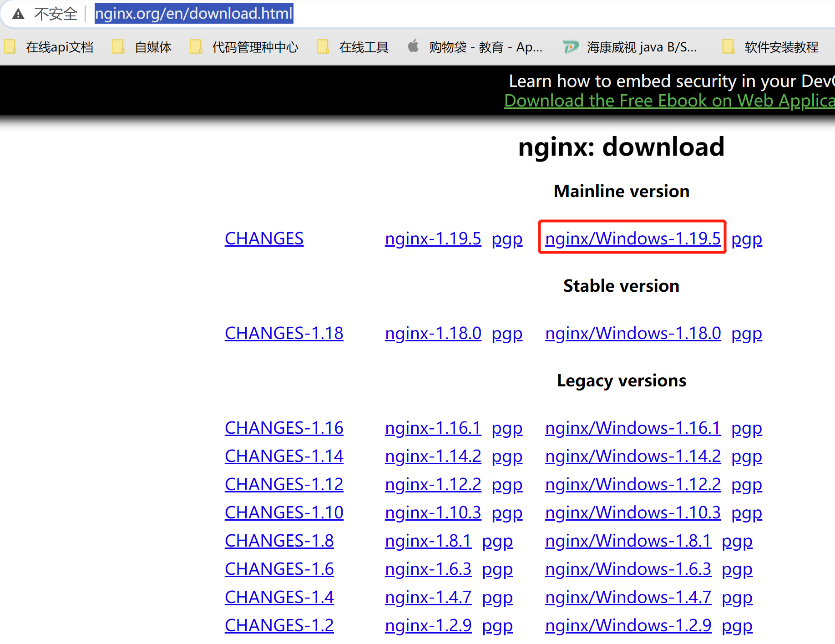Image resolution: width=835 pixels, height=644 pixels.
Task: Download nginx-1.12.2 source
Action: [x=433, y=485]
